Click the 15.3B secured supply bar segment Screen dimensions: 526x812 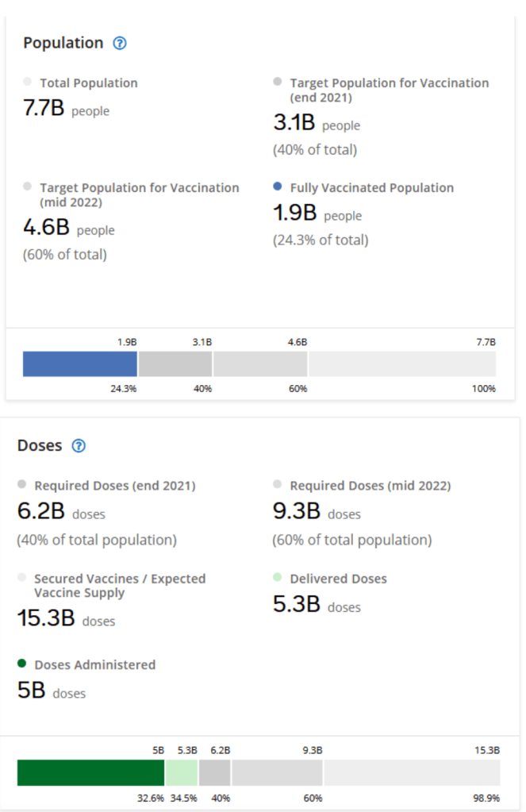coord(412,772)
